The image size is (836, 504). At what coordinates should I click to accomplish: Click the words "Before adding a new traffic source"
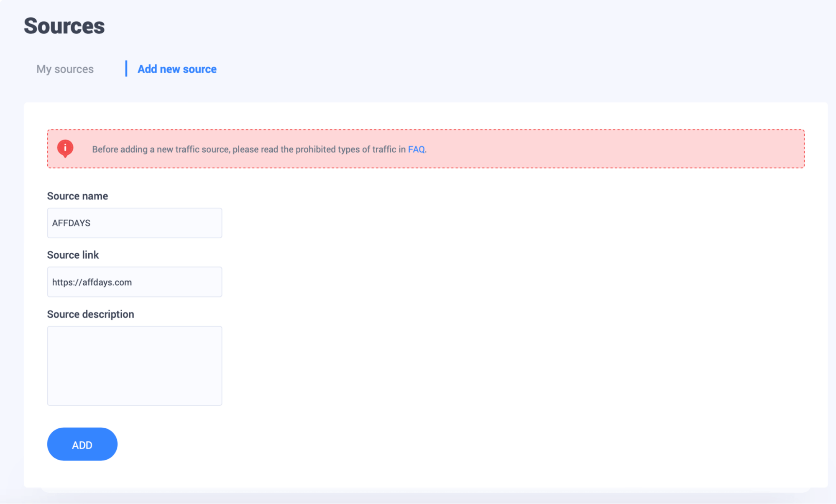pyautogui.click(x=161, y=149)
